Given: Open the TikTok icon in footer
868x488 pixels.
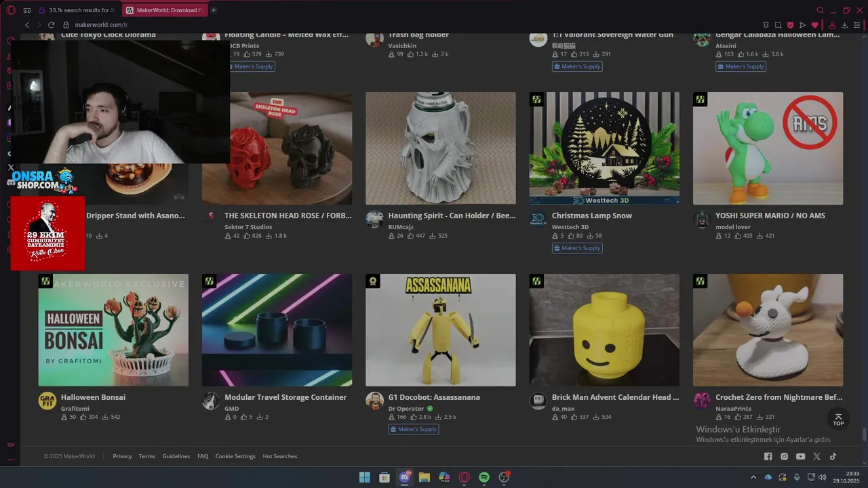Looking at the screenshot, I should 833,457.
